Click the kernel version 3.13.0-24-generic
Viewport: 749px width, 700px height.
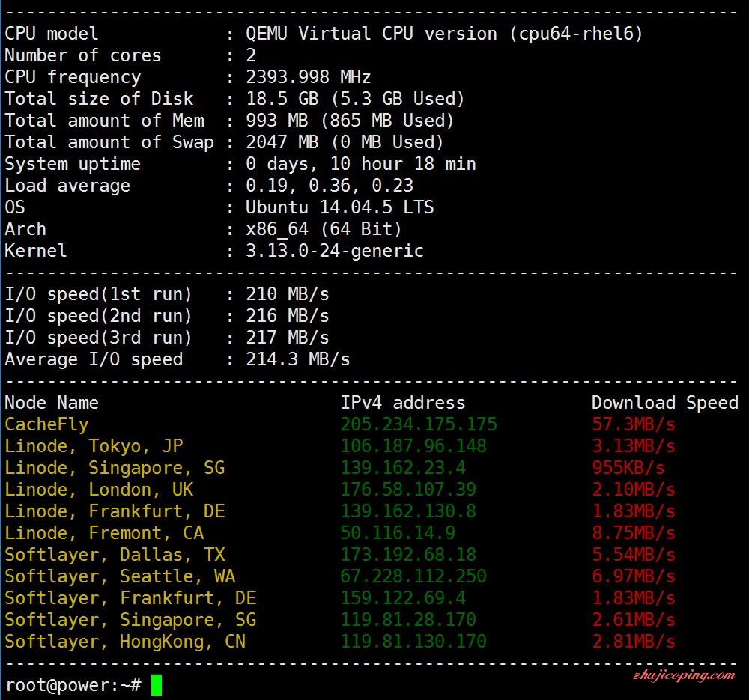[x=335, y=251]
